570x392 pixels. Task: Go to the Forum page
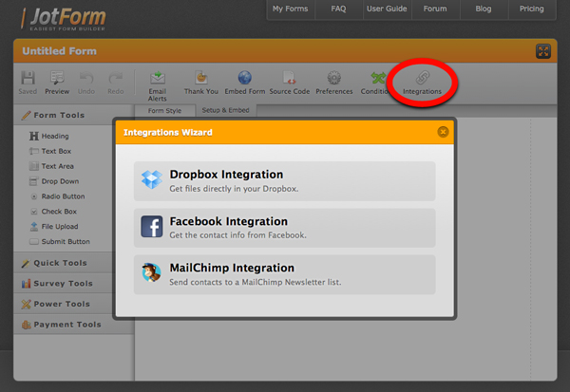coord(435,9)
